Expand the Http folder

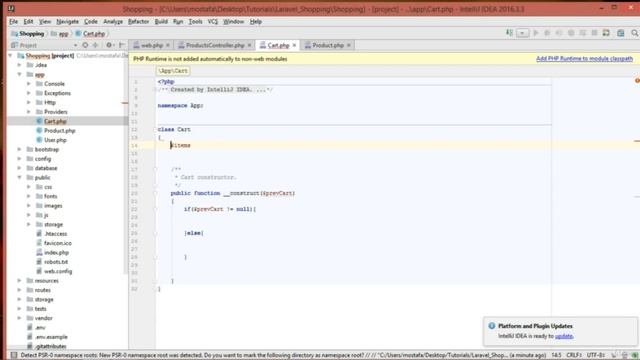point(29,102)
